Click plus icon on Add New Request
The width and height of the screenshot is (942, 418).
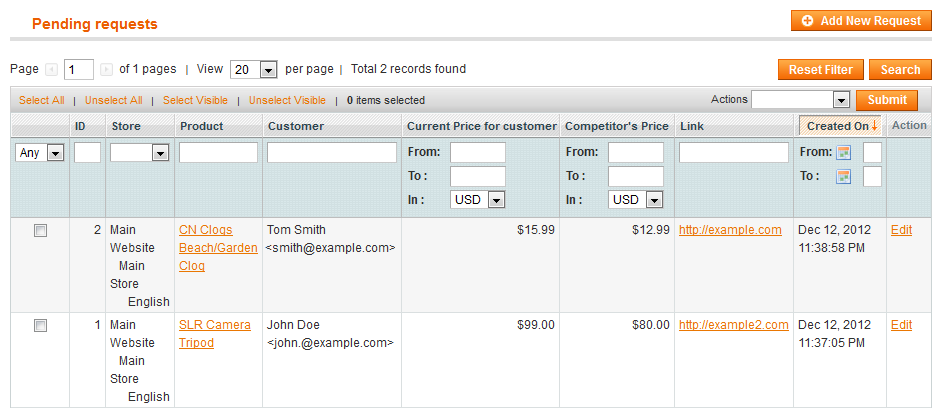tap(808, 21)
